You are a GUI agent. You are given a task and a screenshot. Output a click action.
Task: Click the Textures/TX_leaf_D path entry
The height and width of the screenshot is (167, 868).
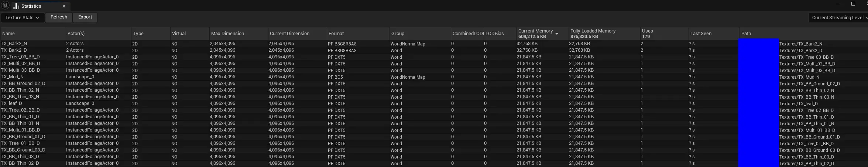click(798, 104)
